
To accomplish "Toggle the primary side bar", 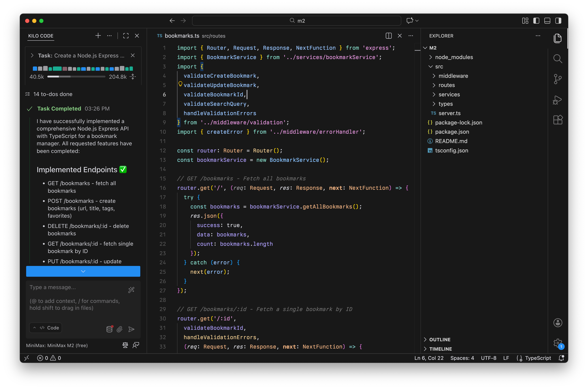I will [536, 21].
